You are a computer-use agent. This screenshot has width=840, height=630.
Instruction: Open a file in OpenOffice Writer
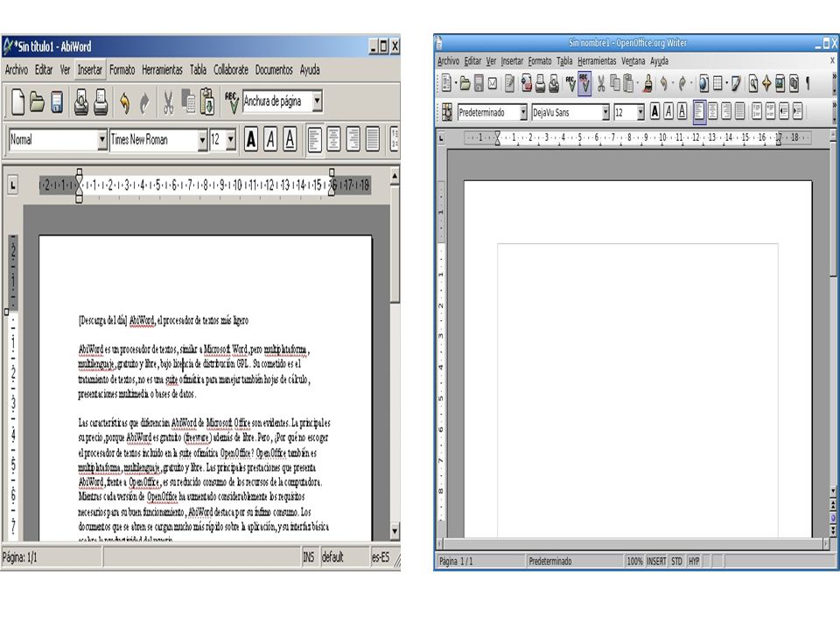[x=465, y=83]
